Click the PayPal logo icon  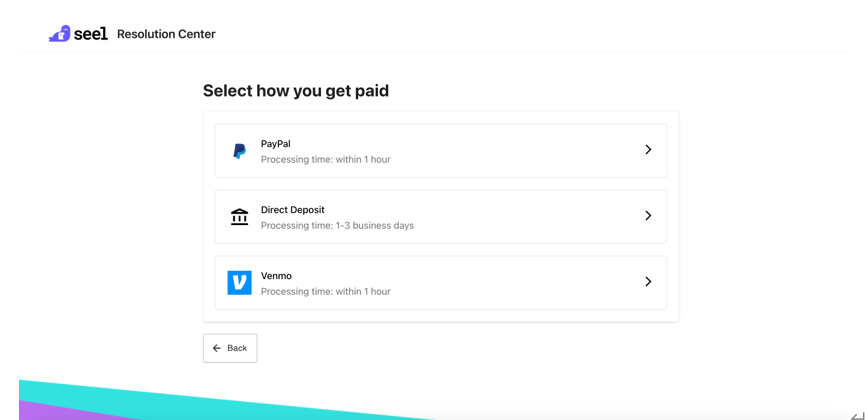[239, 151]
